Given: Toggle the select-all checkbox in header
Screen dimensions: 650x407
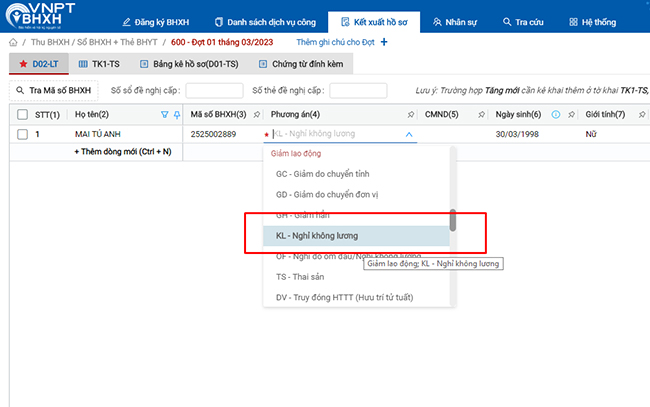Looking at the screenshot, I should [x=22, y=114].
